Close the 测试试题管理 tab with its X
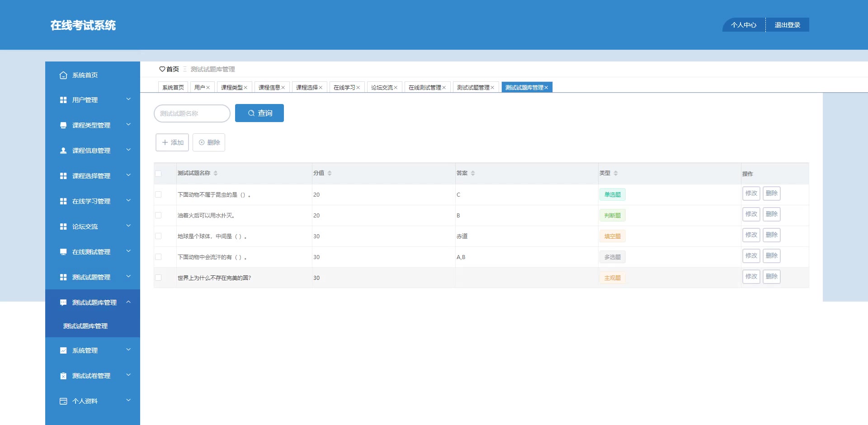 pyautogui.click(x=492, y=88)
